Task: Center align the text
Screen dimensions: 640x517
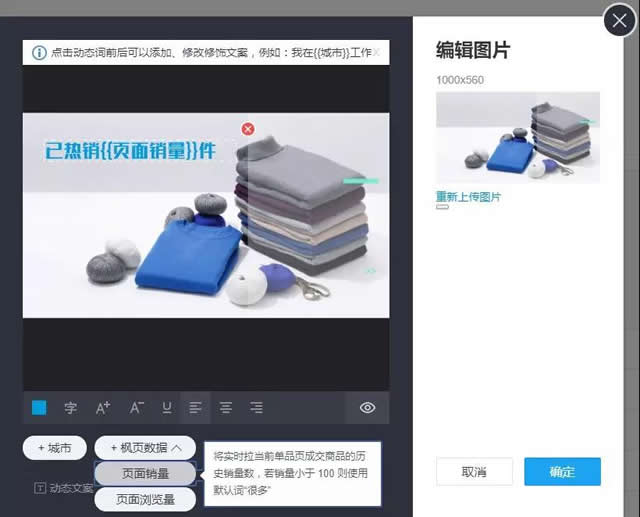Action: point(226,408)
